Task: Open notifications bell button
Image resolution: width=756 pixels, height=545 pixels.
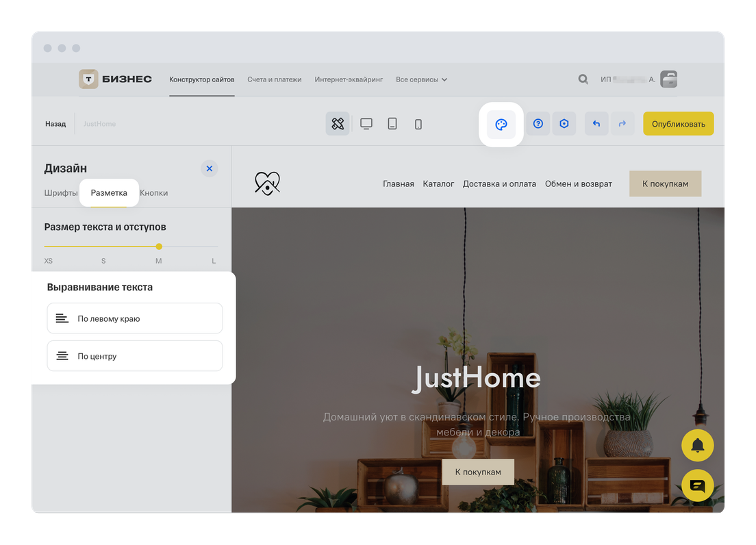Action: coord(697,445)
